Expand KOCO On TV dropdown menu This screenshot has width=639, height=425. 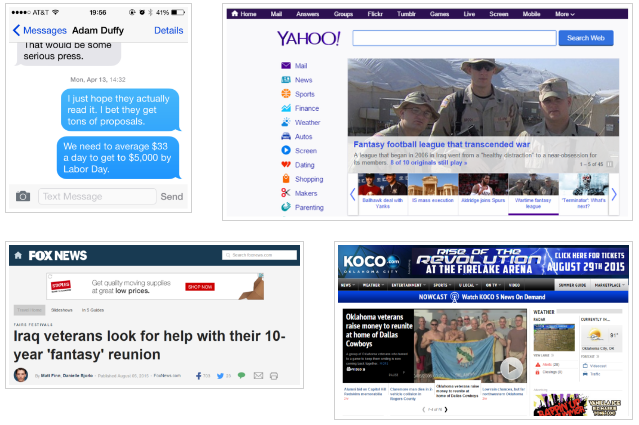tap(493, 285)
